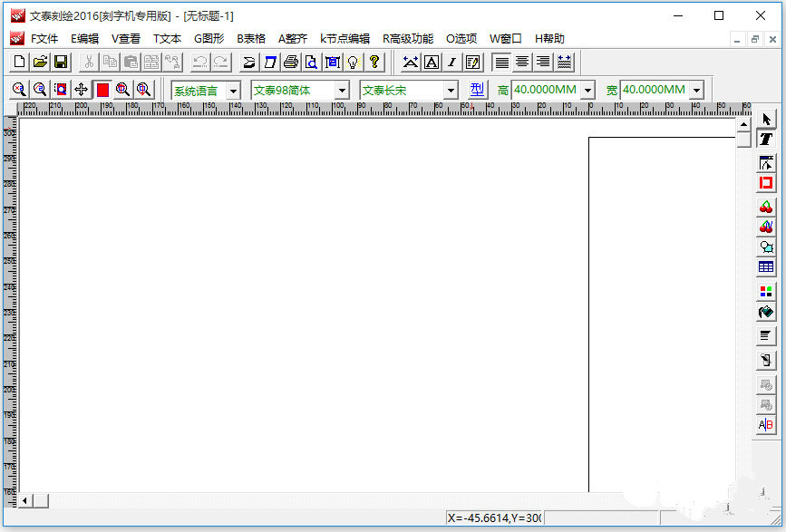This screenshot has width=786, height=532.
Task: Click the cherries with blue lines icon
Action: 766,227
